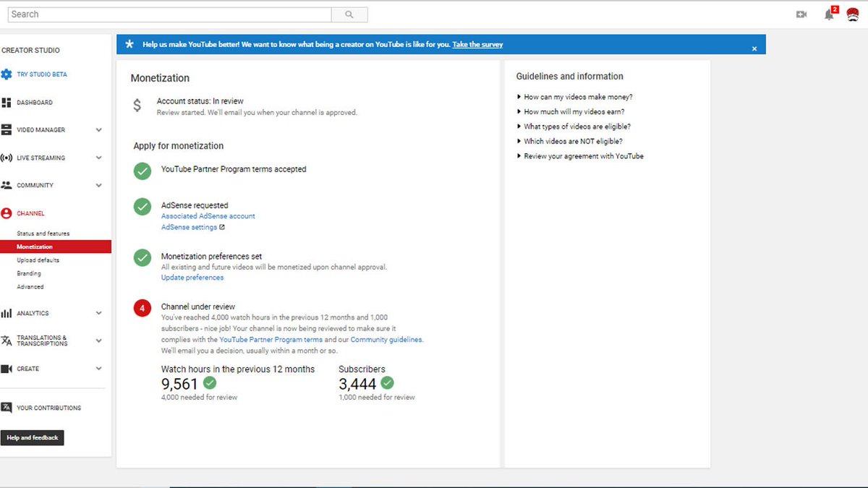This screenshot has height=488, width=868.
Task: Expand Which videos are NOT eligible?
Action: [569, 142]
